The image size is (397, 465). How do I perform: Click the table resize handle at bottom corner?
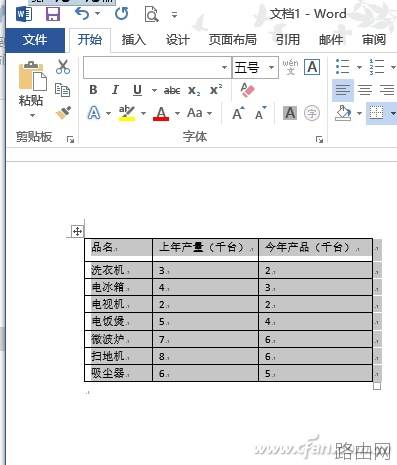[x=377, y=386]
